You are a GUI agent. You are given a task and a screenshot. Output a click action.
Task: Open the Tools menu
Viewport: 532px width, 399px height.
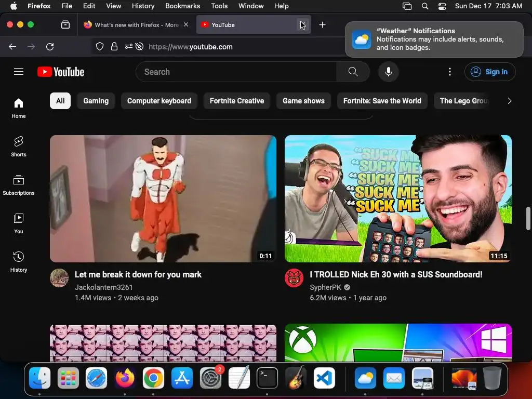[219, 6]
